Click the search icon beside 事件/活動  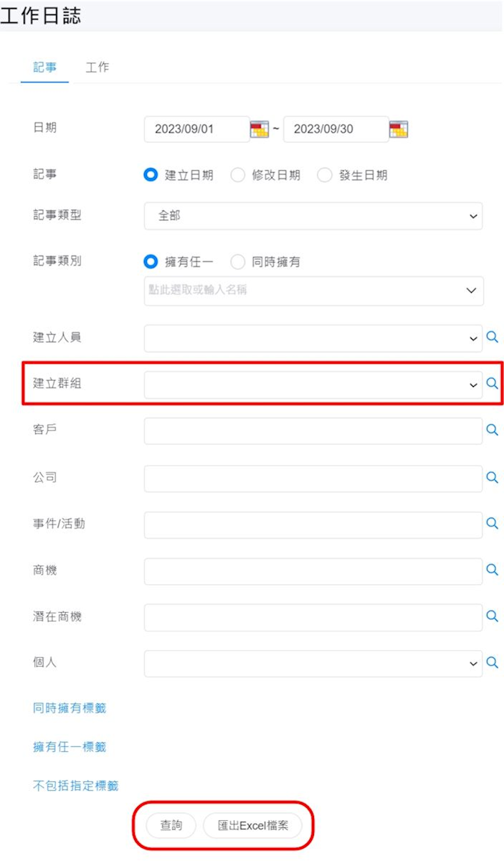click(493, 524)
